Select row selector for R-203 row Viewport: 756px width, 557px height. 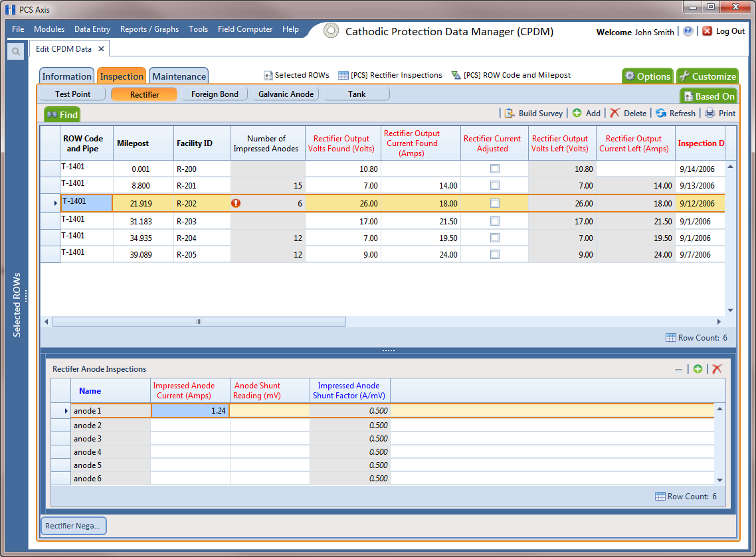(50, 221)
